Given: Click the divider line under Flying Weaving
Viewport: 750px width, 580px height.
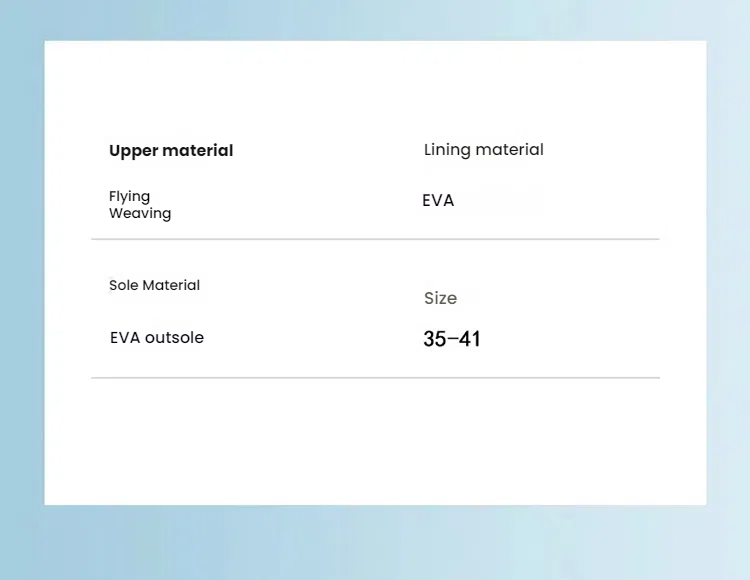Looking at the screenshot, I should (375, 239).
